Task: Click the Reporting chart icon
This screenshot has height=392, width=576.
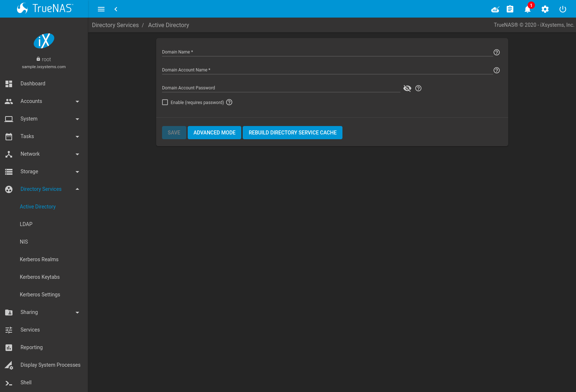Action: click(9, 347)
